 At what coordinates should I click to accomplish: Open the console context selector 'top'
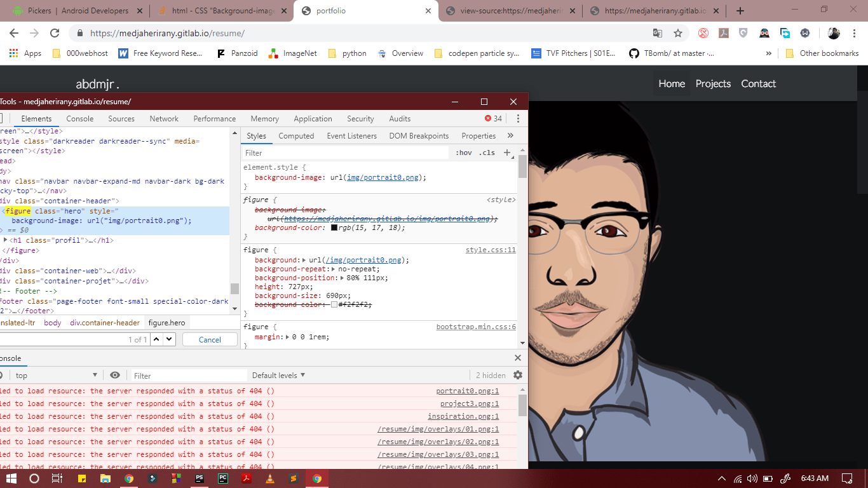pos(56,375)
